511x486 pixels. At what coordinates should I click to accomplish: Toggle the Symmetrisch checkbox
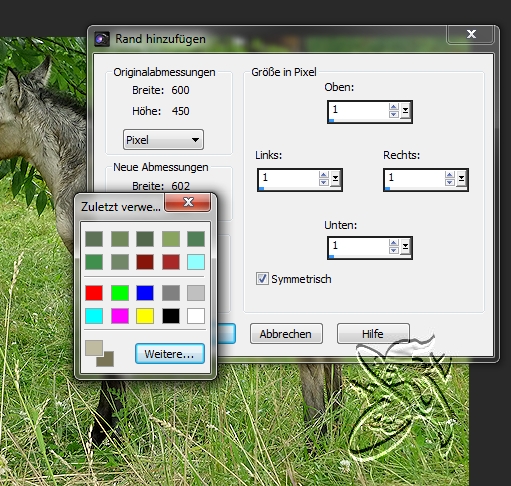(x=262, y=279)
